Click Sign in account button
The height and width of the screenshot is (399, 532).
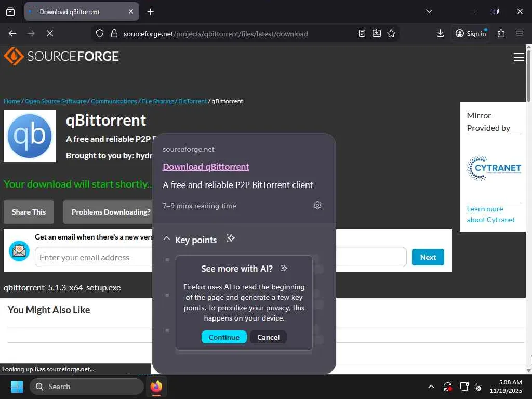pos(471,33)
